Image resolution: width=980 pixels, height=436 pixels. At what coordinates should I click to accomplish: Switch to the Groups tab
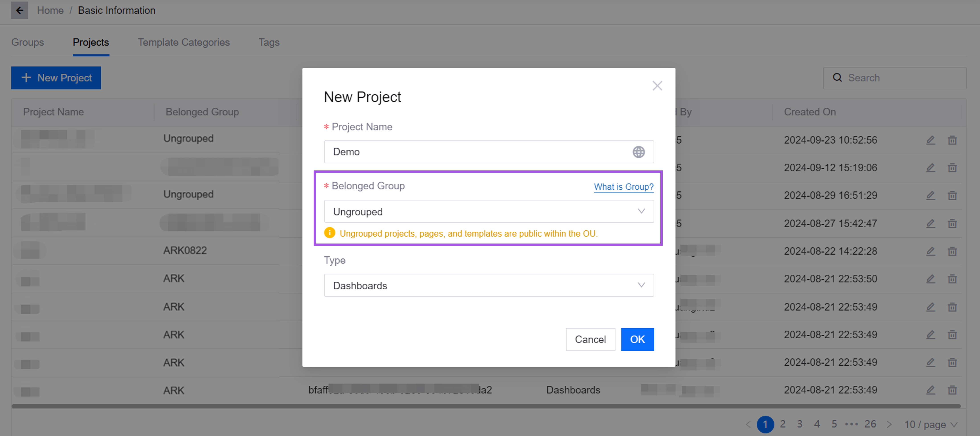tap(27, 42)
